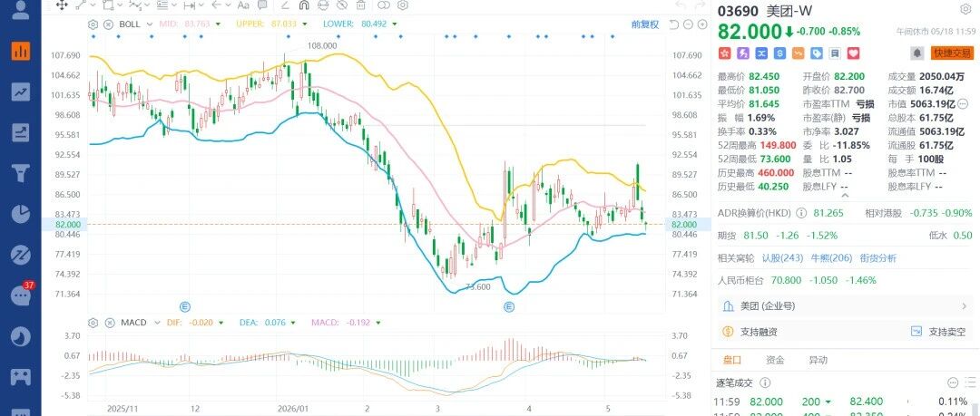Expand the line tool dropdown arrow

93,5
